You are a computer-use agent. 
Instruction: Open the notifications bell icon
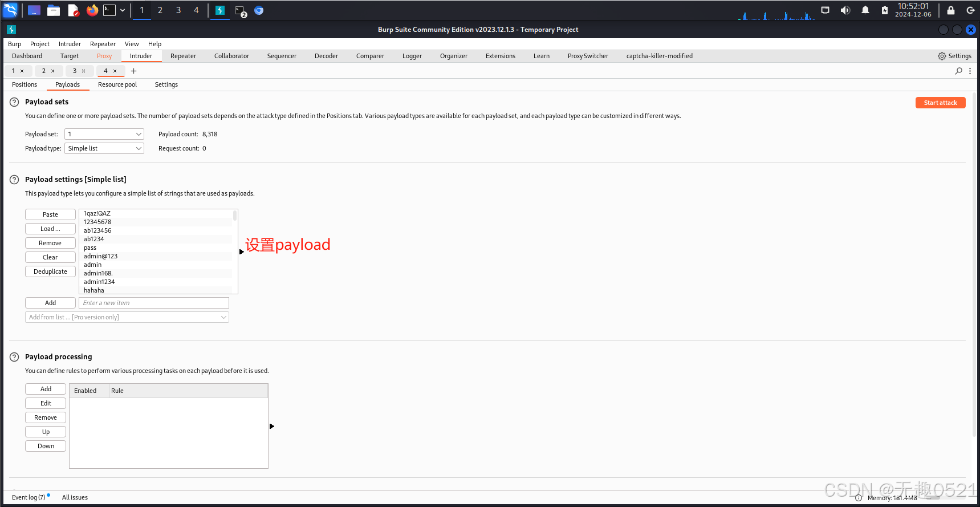pyautogui.click(x=865, y=10)
